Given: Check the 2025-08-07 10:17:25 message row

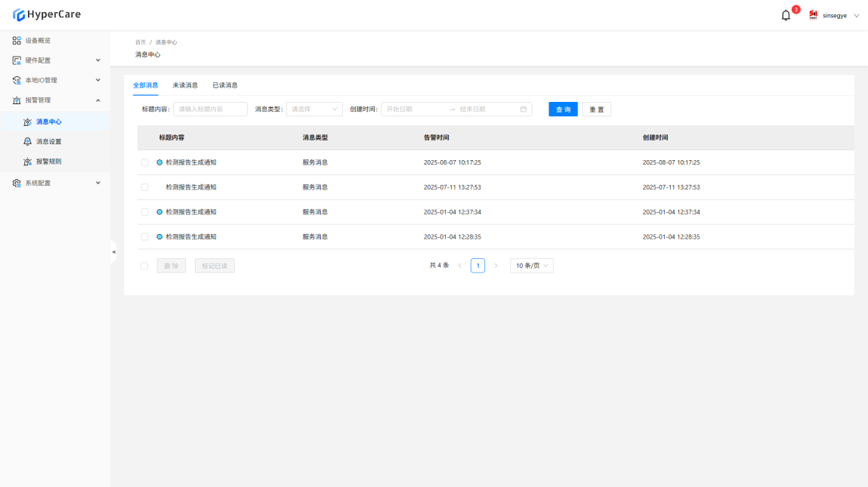Looking at the screenshot, I should 144,162.
